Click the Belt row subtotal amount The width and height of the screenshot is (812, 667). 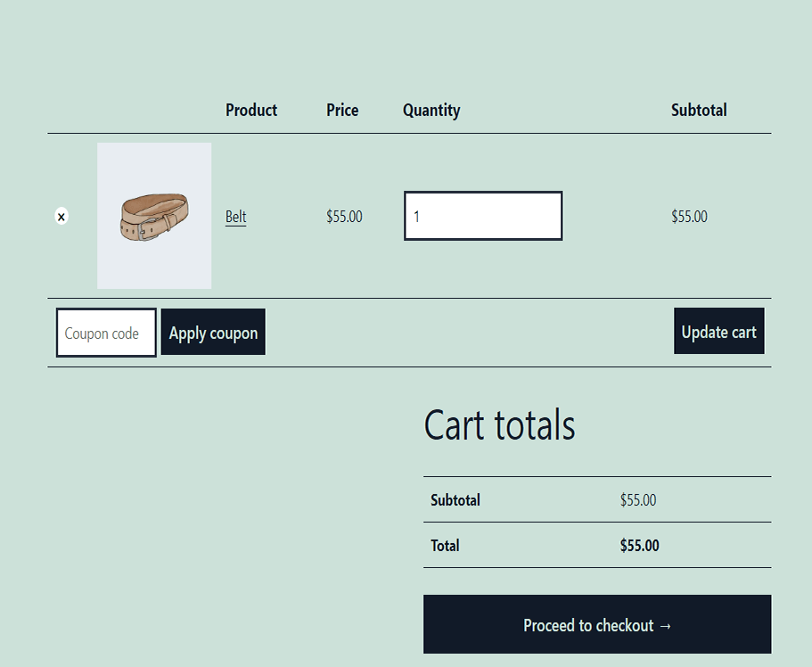point(689,216)
